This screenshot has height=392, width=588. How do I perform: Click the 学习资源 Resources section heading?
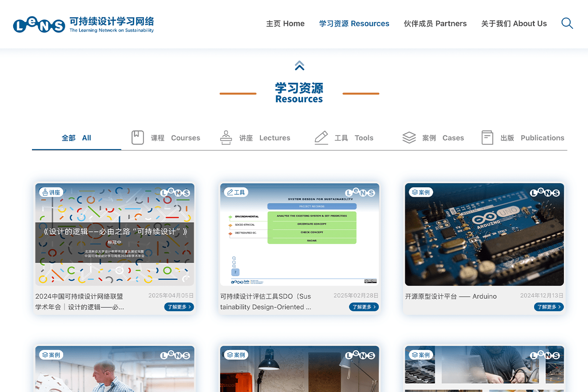point(299,93)
